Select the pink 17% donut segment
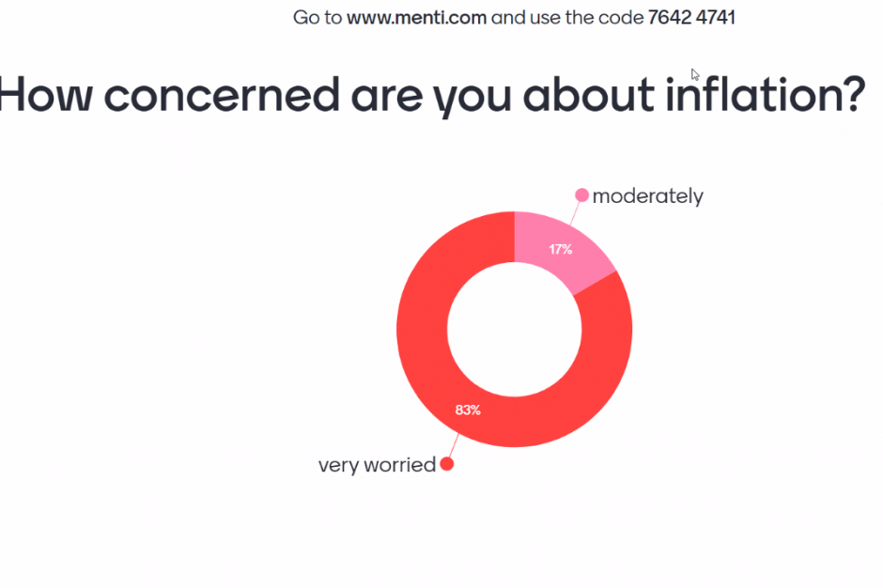Viewport: 883px width, 588px height. 563,248
